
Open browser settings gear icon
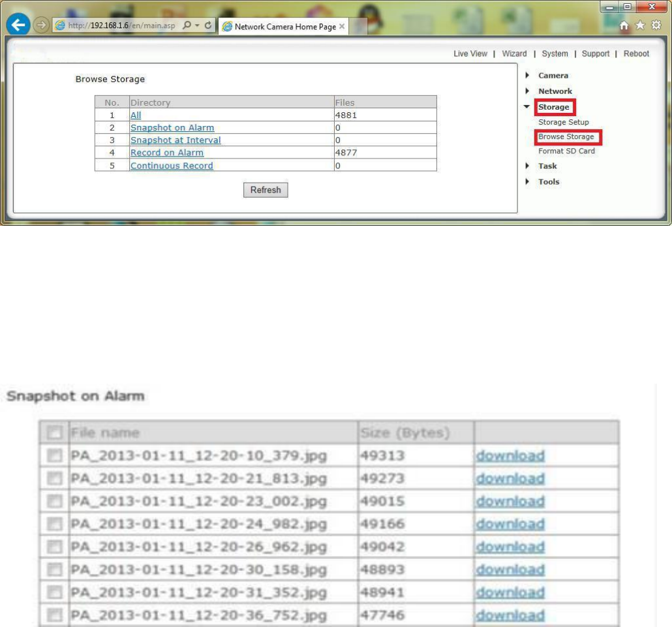click(656, 25)
